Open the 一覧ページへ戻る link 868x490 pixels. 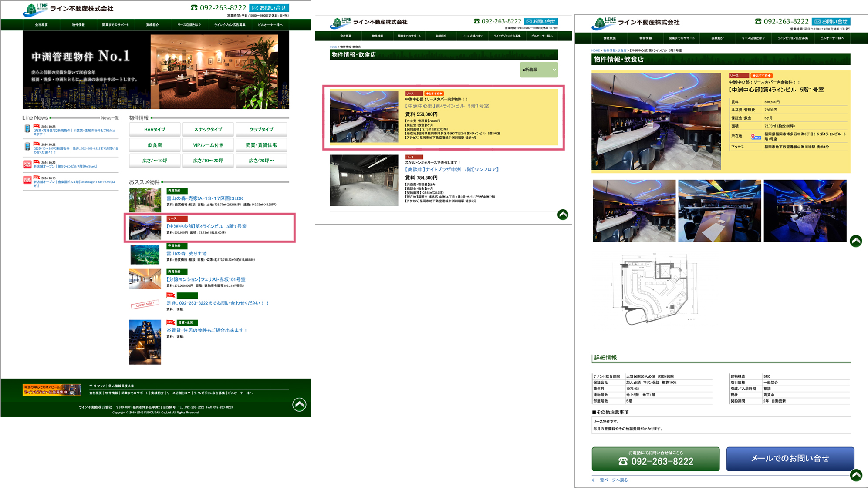click(x=610, y=480)
